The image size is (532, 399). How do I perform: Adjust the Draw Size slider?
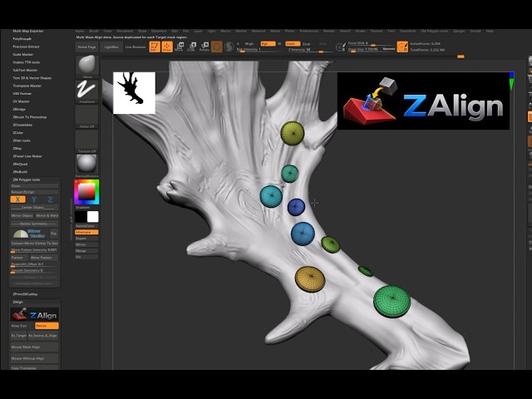coord(372,50)
